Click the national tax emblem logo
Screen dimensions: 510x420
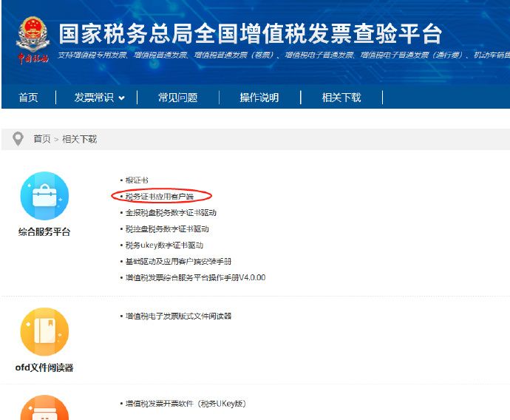(x=33, y=40)
